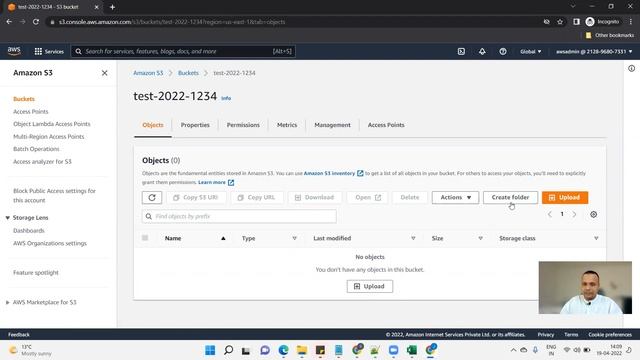
Task: Open the Learn more link
Action: (x=216, y=182)
